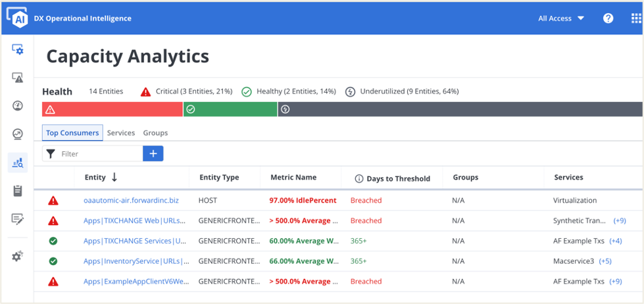Sort by the Entity column arrow
644x304 pixels.
(114, 177)
